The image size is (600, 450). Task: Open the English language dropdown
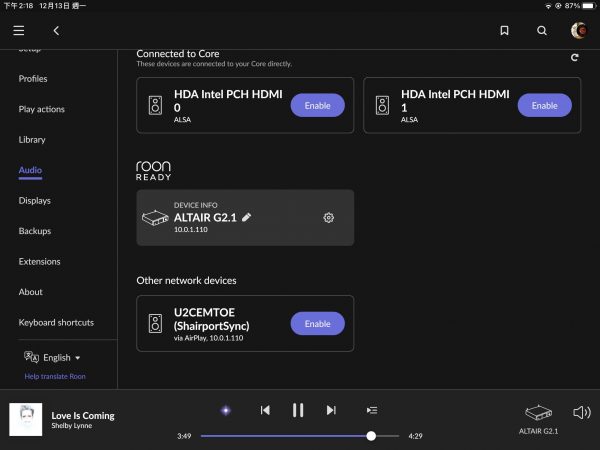62,357
